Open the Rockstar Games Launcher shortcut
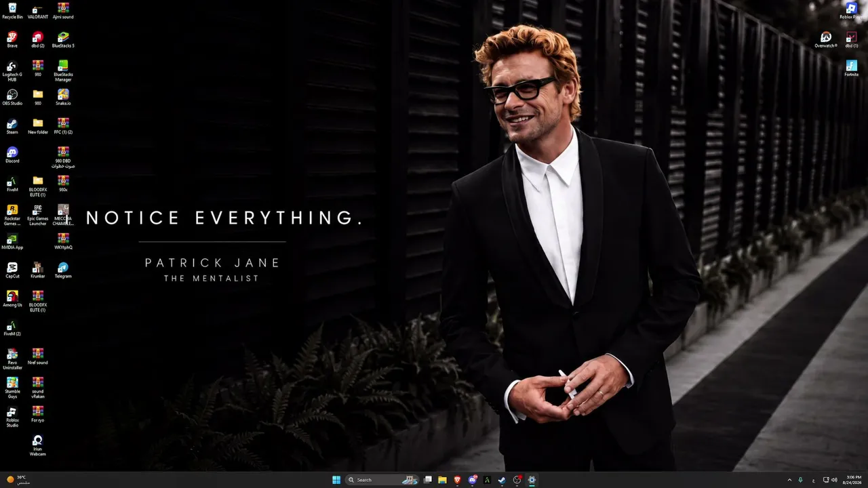 12,216
